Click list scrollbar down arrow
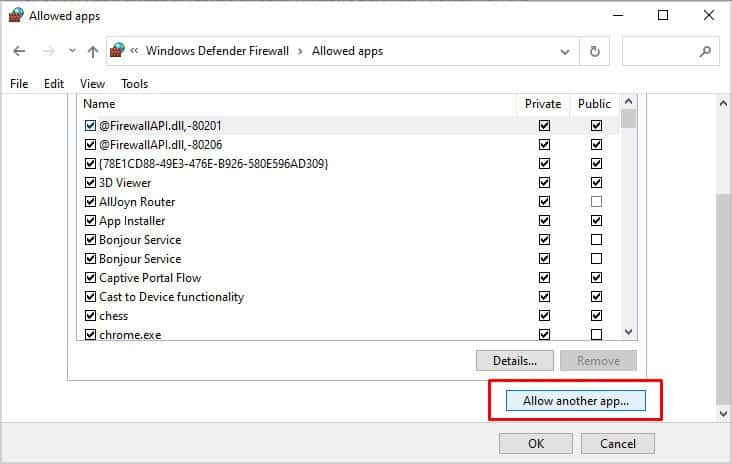The width and height of the screenshot is (732, 464). tap(628, 332)
